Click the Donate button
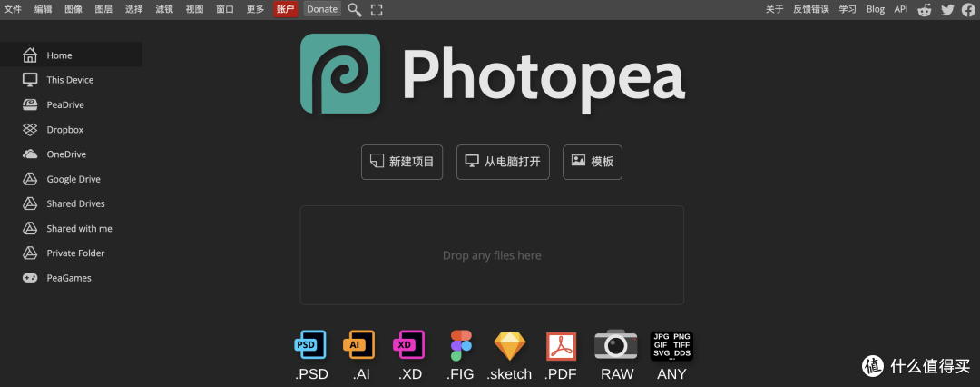 [x=322, y=9]
